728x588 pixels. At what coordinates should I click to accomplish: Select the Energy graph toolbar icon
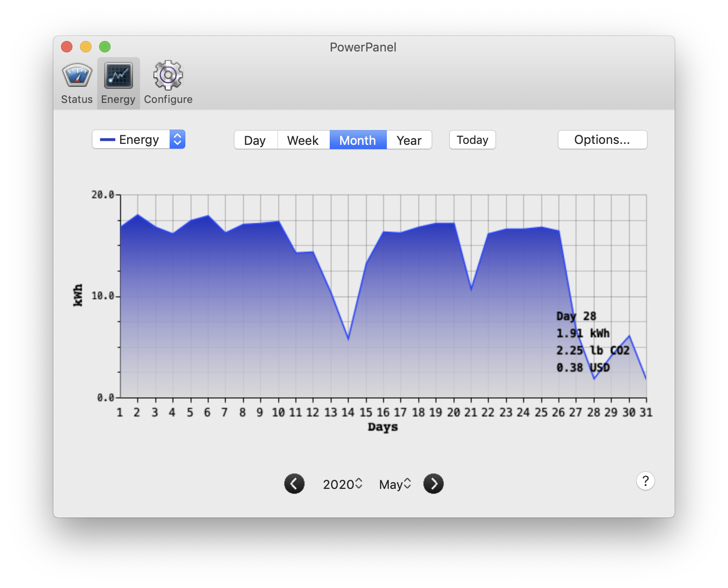pyautogui.click(x=118, y=83)
